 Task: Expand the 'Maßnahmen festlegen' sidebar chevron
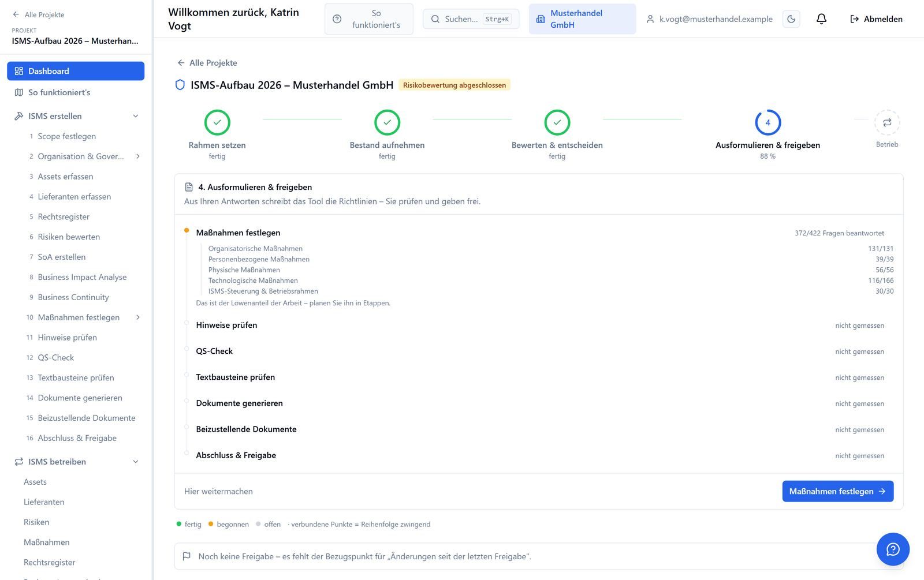point(138,317)
